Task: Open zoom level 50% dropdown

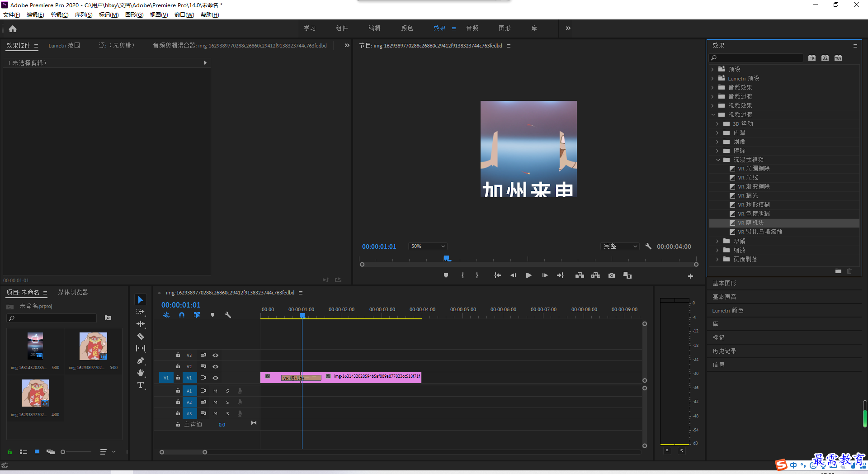Action: pos(428,246)
